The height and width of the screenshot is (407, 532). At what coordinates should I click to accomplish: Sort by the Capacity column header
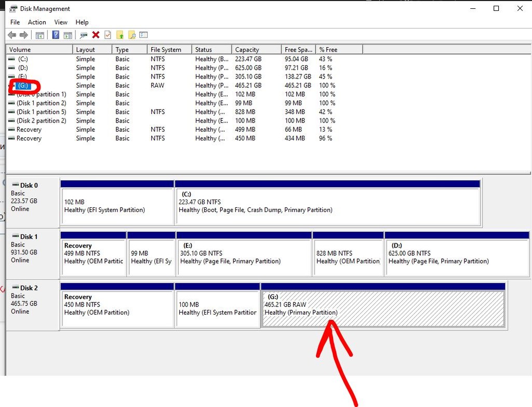(257, 49)
